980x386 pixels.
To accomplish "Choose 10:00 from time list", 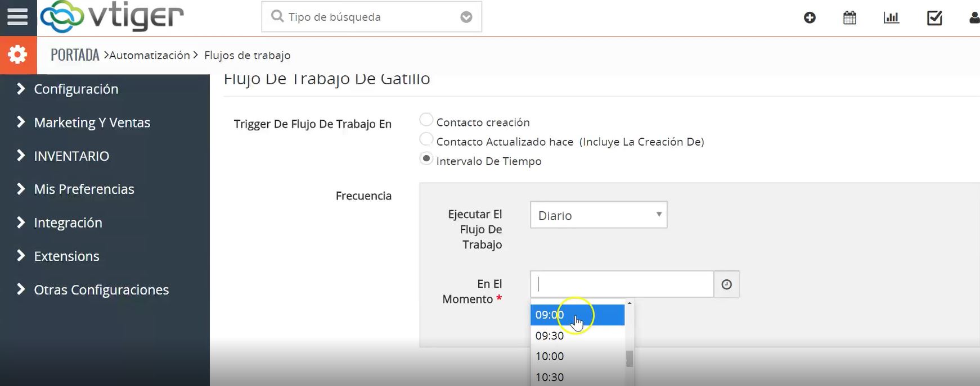I will (578, 356).
